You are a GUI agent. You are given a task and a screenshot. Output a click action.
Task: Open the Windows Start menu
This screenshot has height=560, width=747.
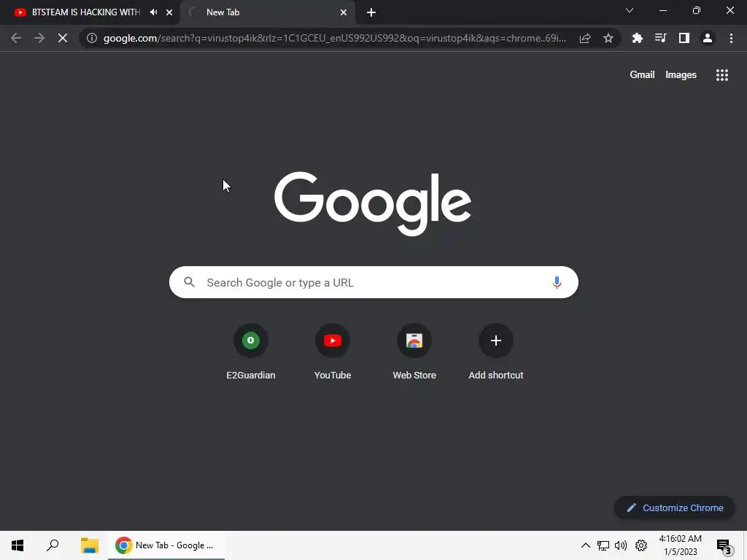18,545
